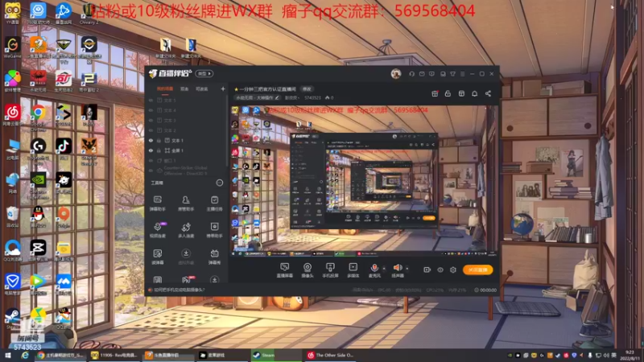644x362 pixels.
Task: Add 手机投屏 phone mirroring source
Action: [330, 270]
